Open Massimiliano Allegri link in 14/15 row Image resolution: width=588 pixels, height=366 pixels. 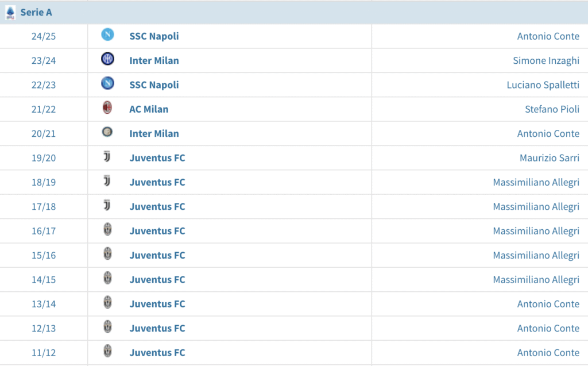click(536, 280)
